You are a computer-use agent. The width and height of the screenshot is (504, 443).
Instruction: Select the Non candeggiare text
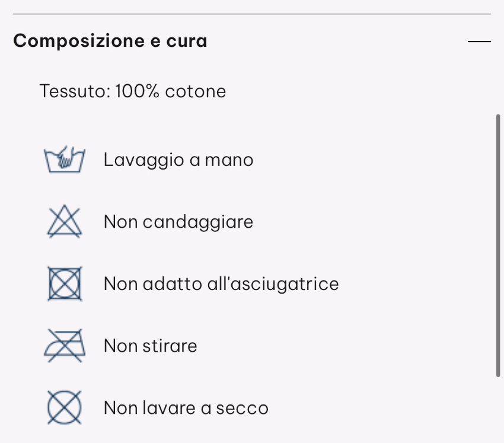click(x=178, y=222)
